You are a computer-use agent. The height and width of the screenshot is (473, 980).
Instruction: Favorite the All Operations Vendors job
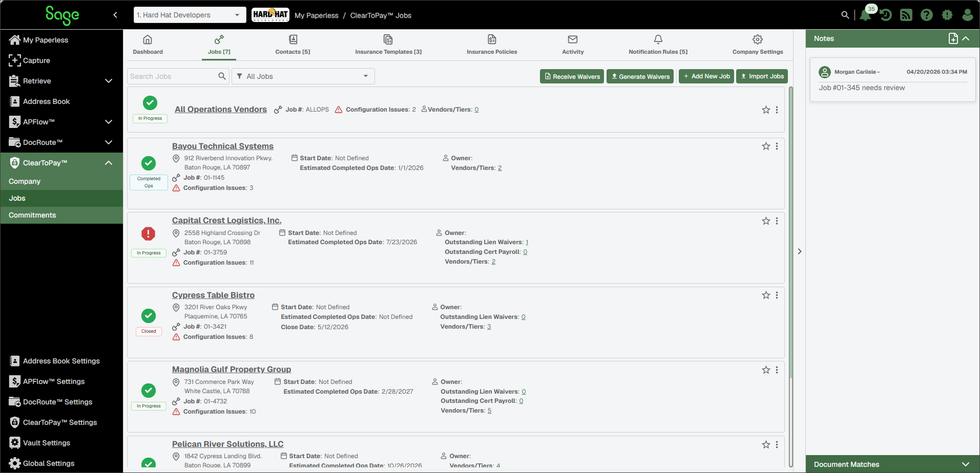[766, 110]
